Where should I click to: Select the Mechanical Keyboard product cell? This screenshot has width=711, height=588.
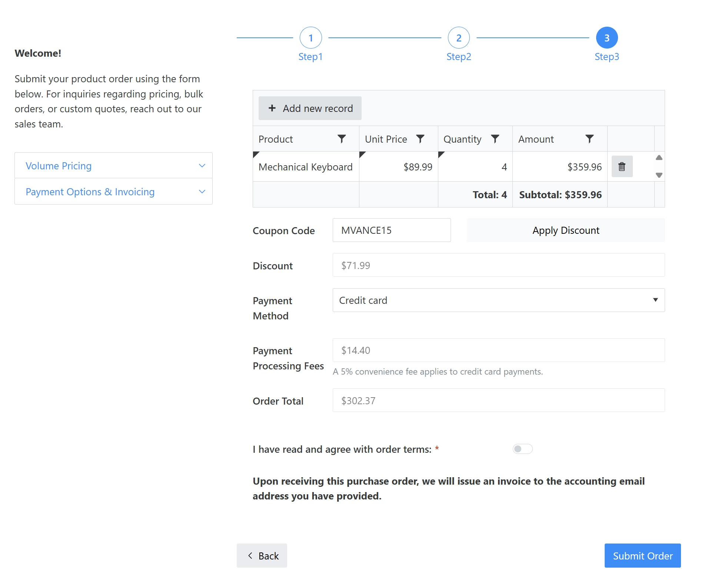[306, 167]
